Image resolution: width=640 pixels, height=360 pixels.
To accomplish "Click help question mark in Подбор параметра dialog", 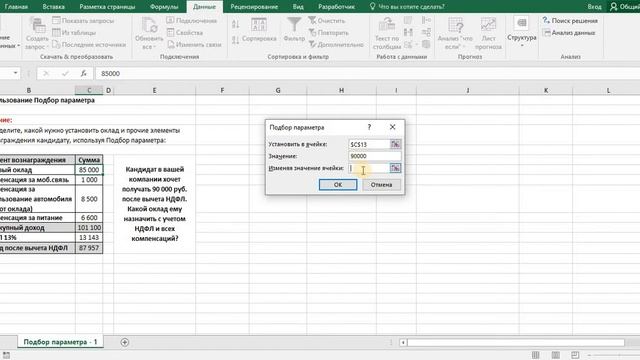I will 369,127.
